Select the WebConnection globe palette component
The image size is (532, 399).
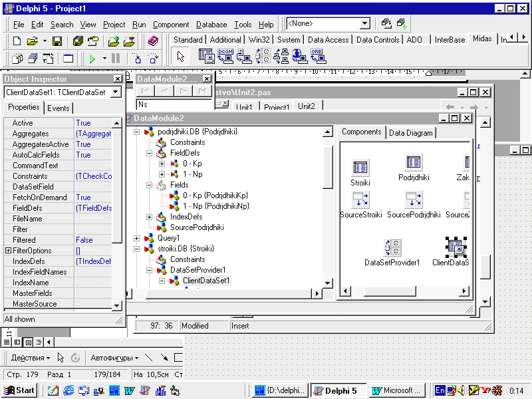coord(300,57)
